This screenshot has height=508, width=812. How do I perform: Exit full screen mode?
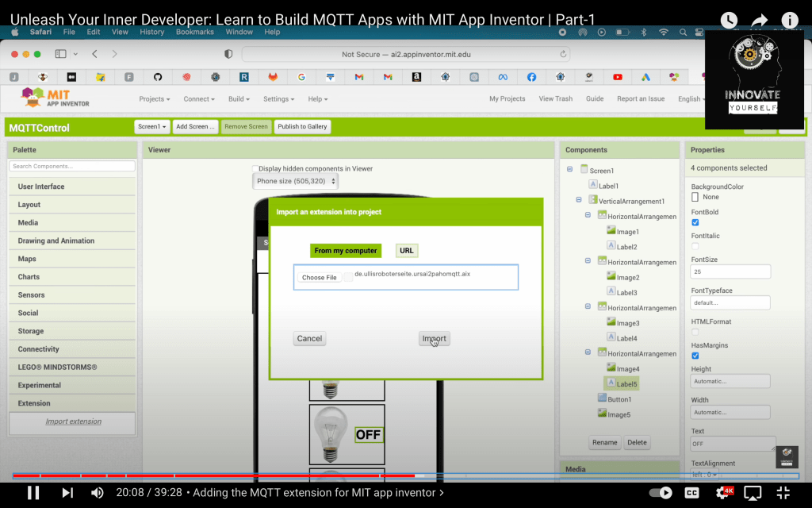pyautogui.click(x=783, y=492)
